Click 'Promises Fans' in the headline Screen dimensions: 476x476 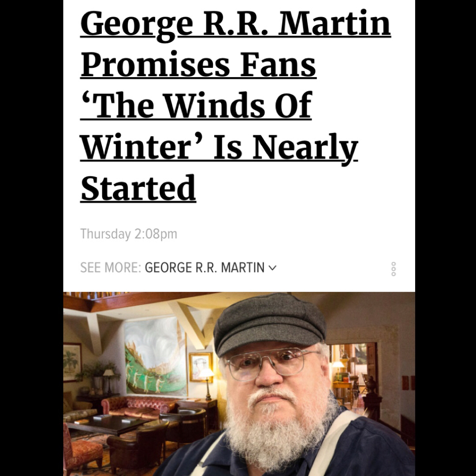198,65
